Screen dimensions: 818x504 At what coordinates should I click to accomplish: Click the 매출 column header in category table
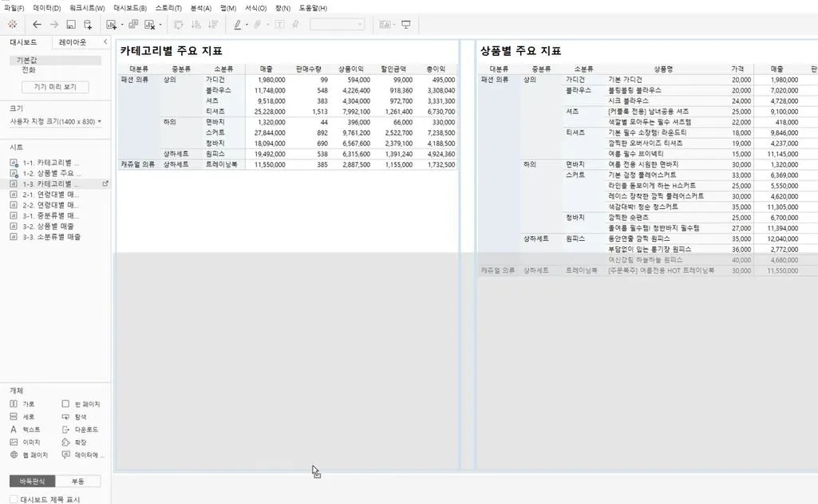click(266, 69)
